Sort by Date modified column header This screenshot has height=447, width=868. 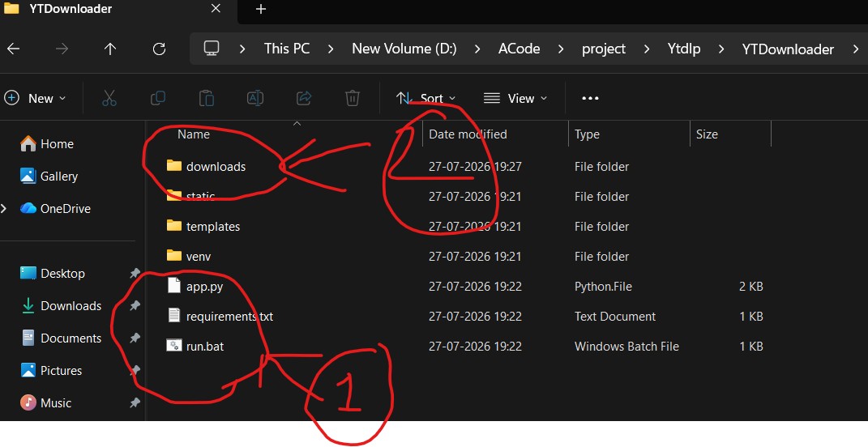click(468, 134)
